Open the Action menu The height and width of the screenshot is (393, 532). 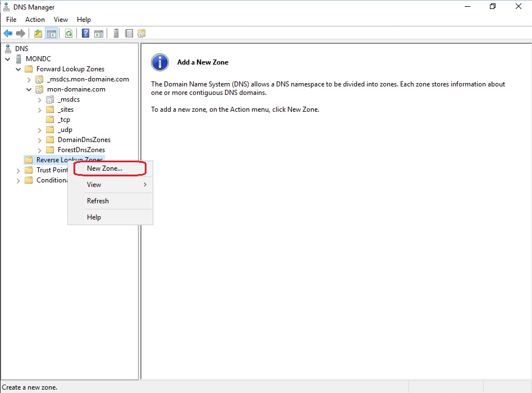pos(35,19)
